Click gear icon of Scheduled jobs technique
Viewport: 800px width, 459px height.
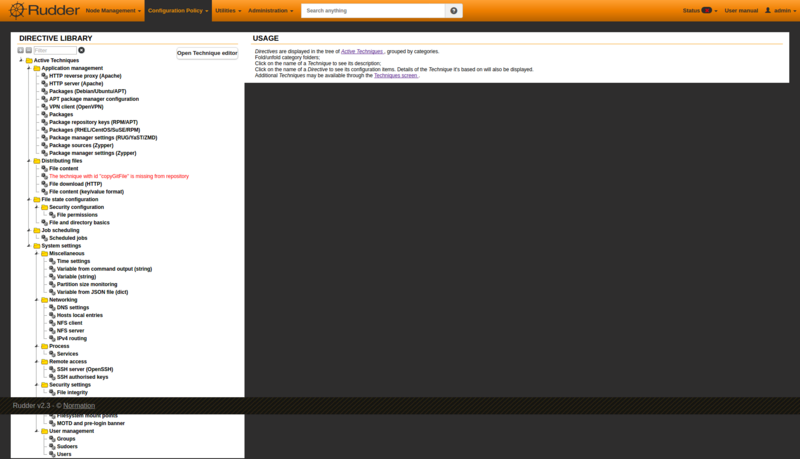pyautogui.click(x=44, y=238)
